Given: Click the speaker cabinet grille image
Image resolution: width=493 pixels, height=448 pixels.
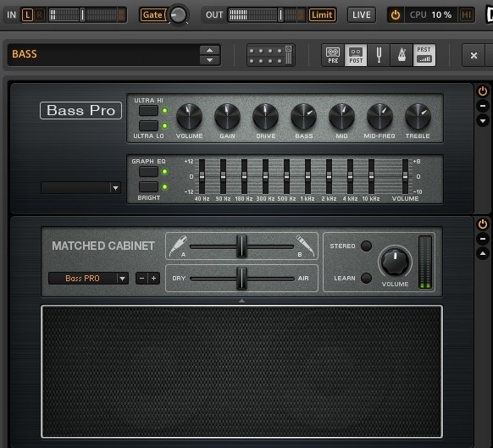Looking at the screenshot, I should 241,371.
